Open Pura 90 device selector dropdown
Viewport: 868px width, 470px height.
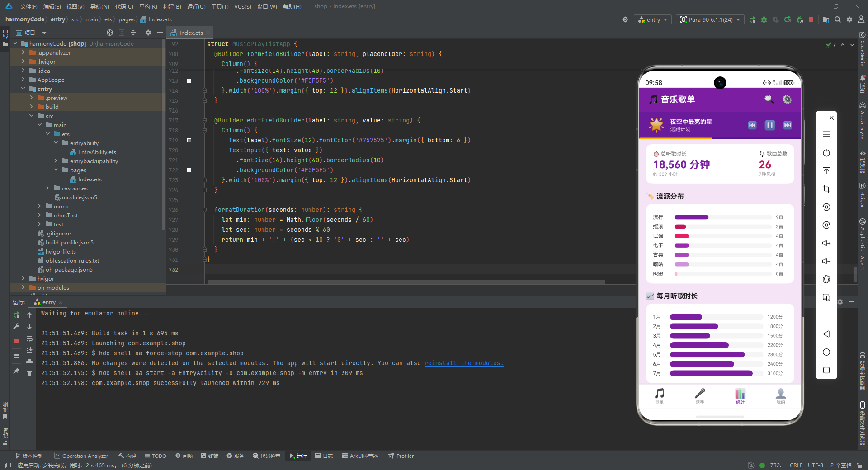pos(710,20)
